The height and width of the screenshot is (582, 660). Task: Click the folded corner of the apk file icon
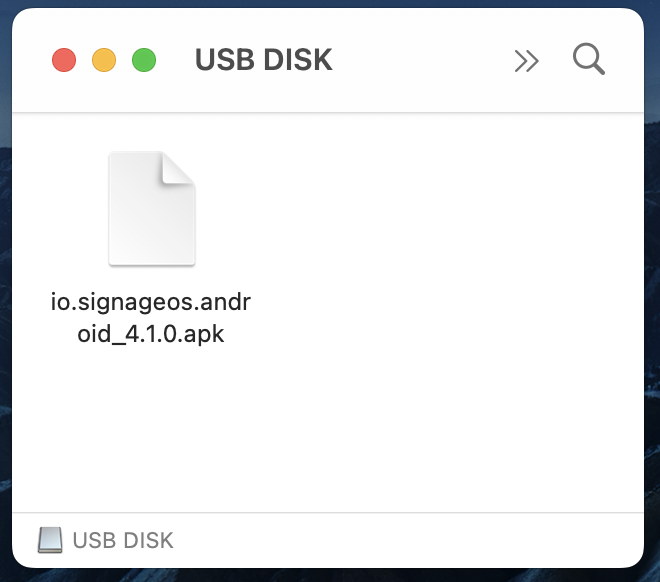coord(178,168)
